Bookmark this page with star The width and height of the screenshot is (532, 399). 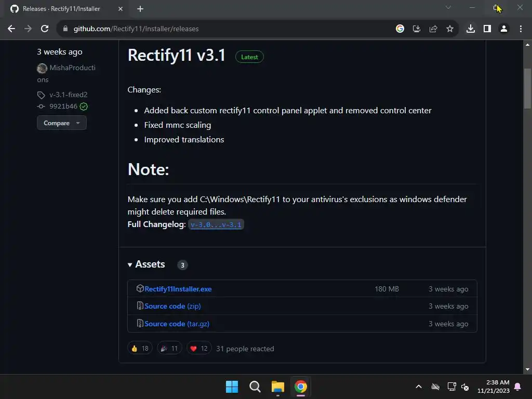point(450,29)
